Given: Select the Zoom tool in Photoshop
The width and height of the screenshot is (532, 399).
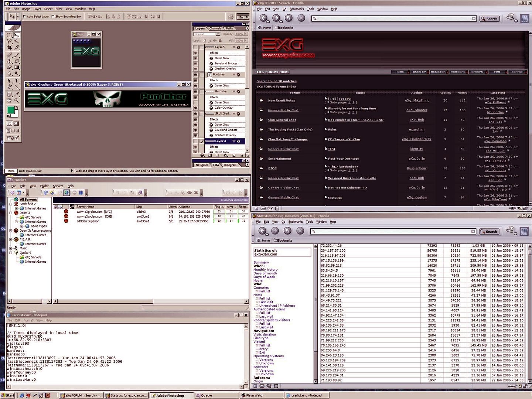Looking at the screenshot, I should click(17, 100).
